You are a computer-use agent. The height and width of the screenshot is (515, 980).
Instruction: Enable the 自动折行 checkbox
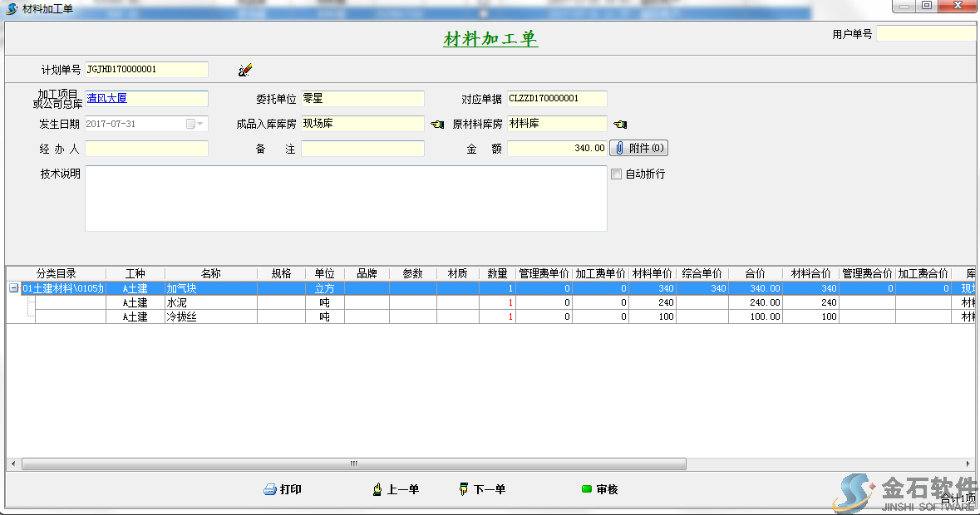616,174
